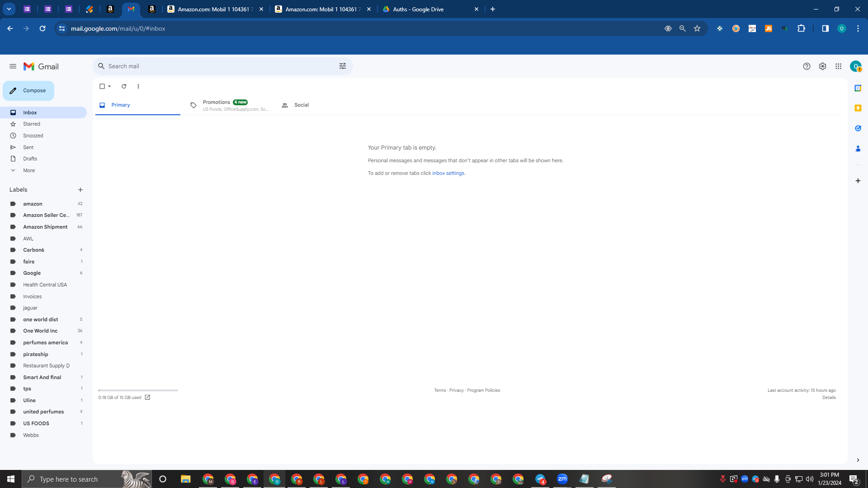The image size is (868, 488).
Task: Open Google Keep side panel
Action: [x=858, y=108]
